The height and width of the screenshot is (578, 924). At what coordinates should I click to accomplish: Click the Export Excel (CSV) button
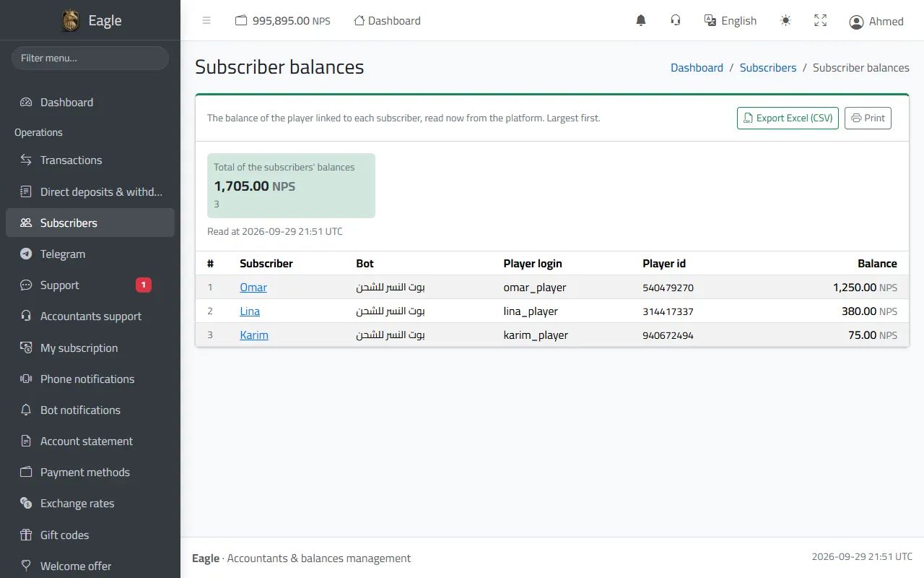(x=788, y=118)
